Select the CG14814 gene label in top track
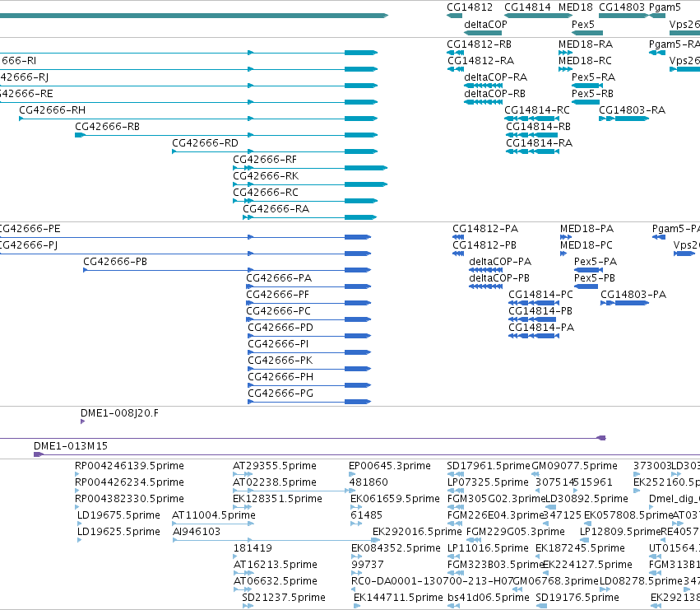This screenshot has width=700, height=610. pos(527,7)
